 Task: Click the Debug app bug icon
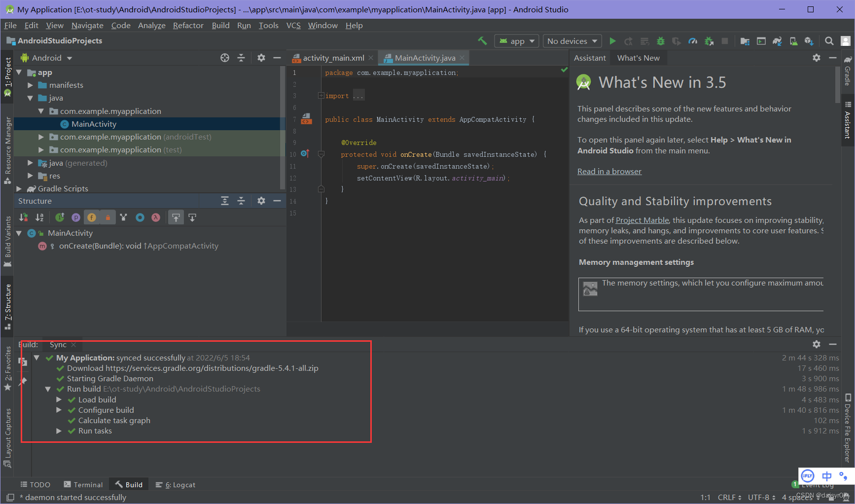[x=661, y=41]
